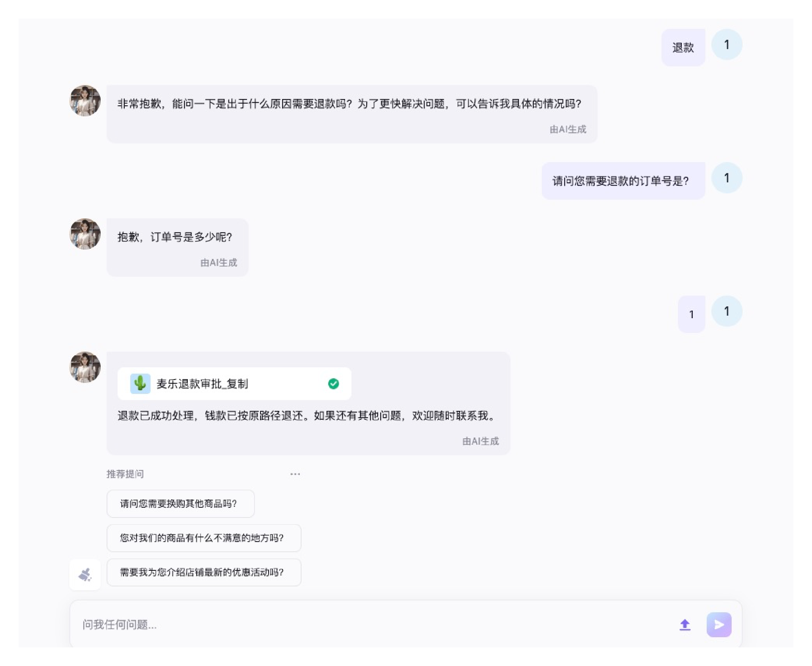Select suggestion 请问您需要换购其他商品吗?
The width and height of the screenshot is (812, 666).
click(x=181, y=504)
